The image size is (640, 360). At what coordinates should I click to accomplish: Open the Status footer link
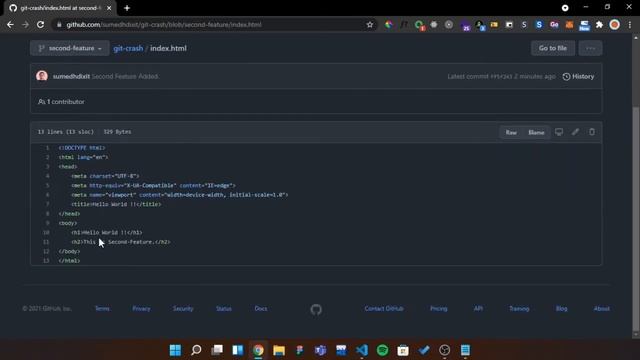tap(224, 309)
